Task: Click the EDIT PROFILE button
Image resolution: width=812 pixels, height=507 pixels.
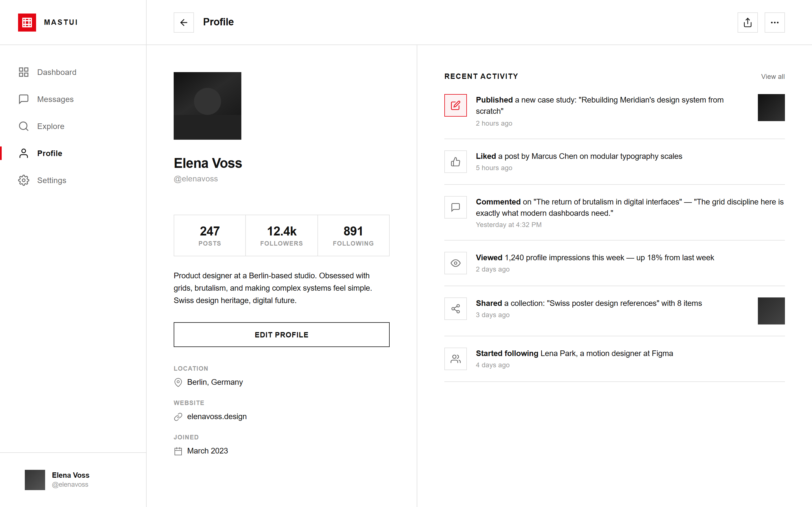Action: pyautogui.click(x=281, y=335)
